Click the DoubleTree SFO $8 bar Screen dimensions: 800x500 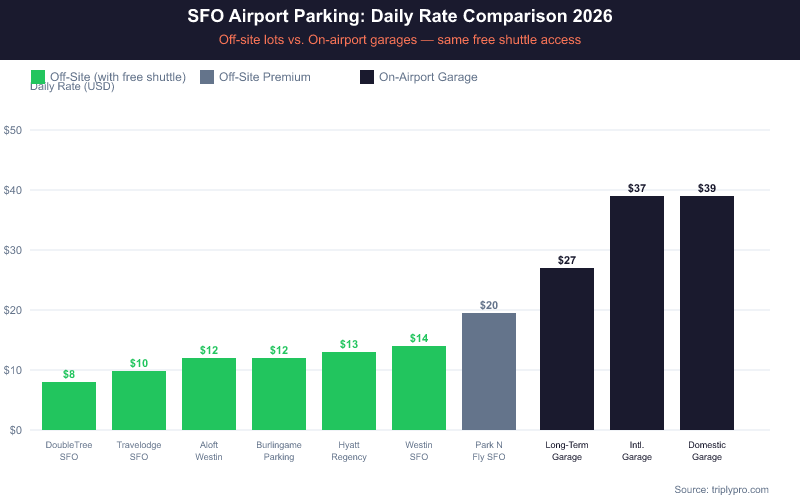click(x=69, y=406)
